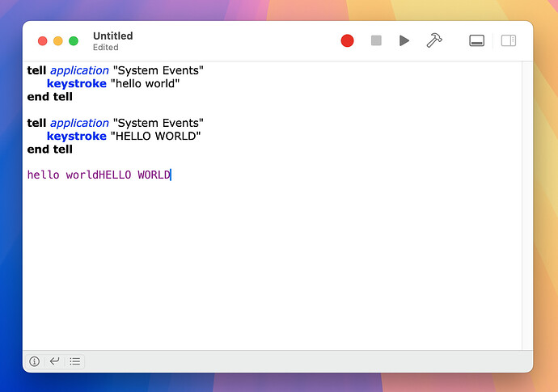Screen dimensions: 558x392
Task: Show the log list tab
Action: 74,361
